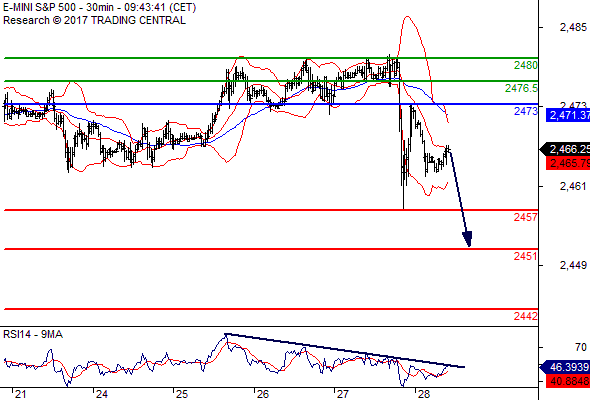Click the date label 21 on time axis
The image size is (590, 400).
click(20, 394)
